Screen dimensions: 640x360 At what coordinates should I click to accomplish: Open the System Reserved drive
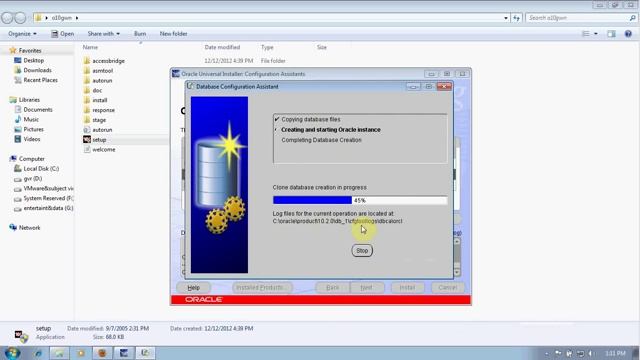48,198
